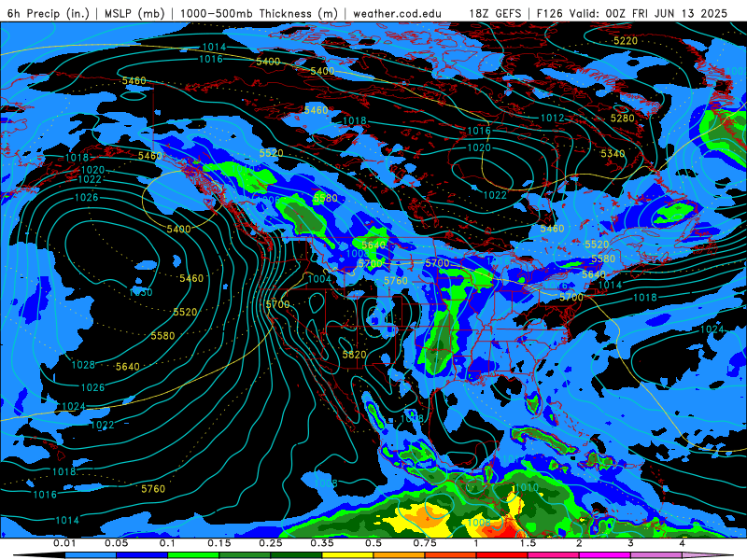Select the yellow 0.35 legend swatch
Image resolution: width=747 pixels, height=560 pixels.
[347, 555]
